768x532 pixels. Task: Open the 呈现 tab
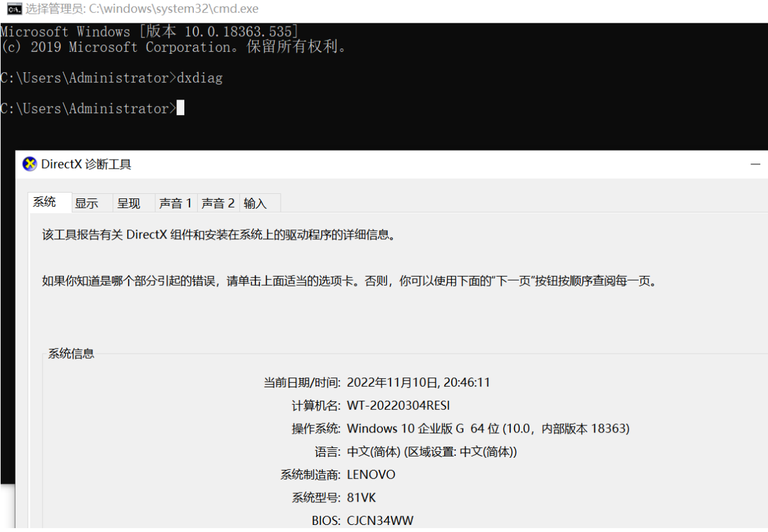[x=129, y=204]
